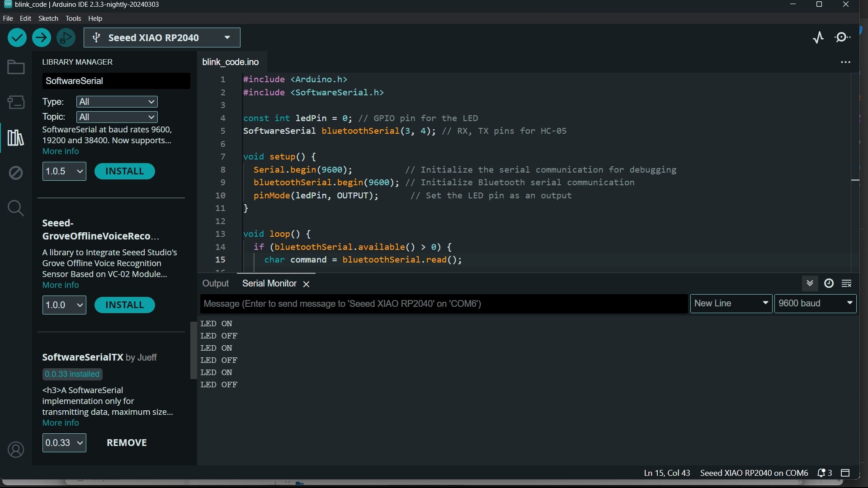The height and width of the screenshot is (488, 868).
Task: Start debugging with the Debug icon
Action: [66, 38]
